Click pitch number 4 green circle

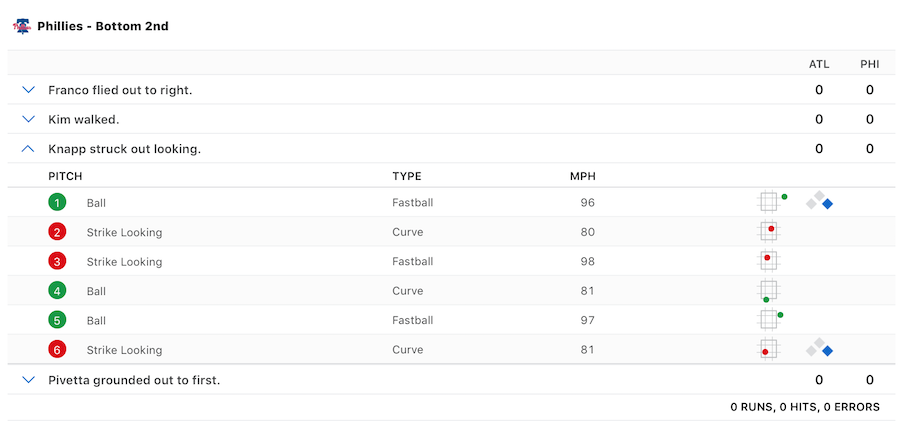(58, 291)
